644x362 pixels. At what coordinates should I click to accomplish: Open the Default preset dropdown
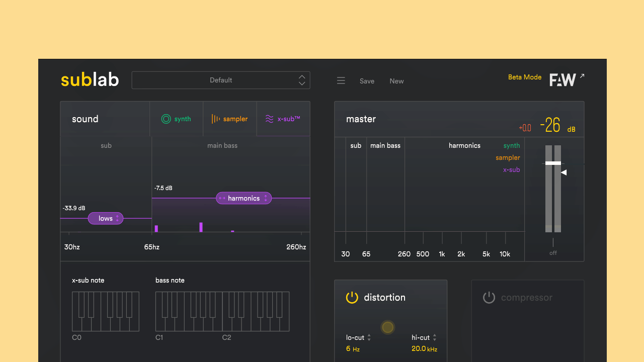(x=221, y=80)
